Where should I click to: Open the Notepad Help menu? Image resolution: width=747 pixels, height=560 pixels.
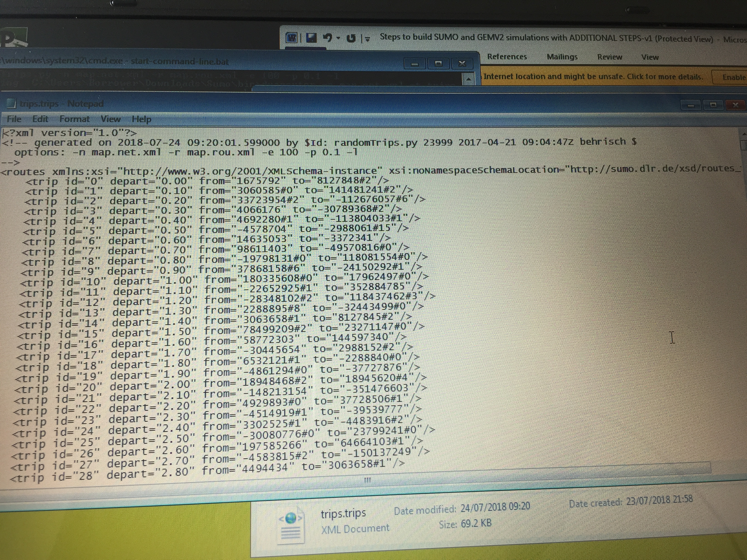[x=141, y=119]
